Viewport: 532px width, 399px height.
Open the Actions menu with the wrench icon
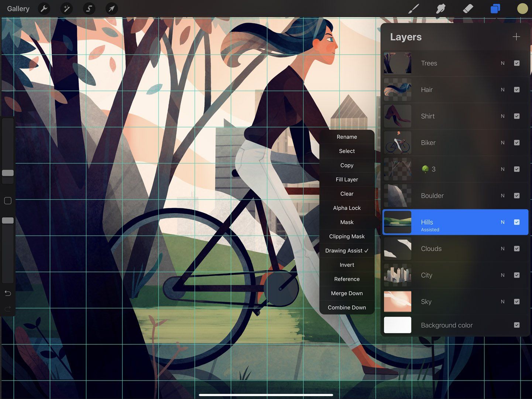pos(44,8)
